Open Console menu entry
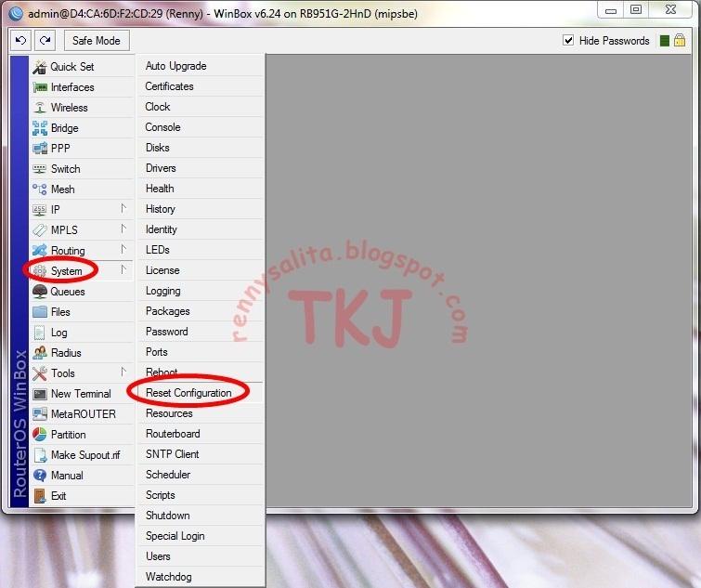Viewport: 701px width, 588px height. [x=201, y=127]
